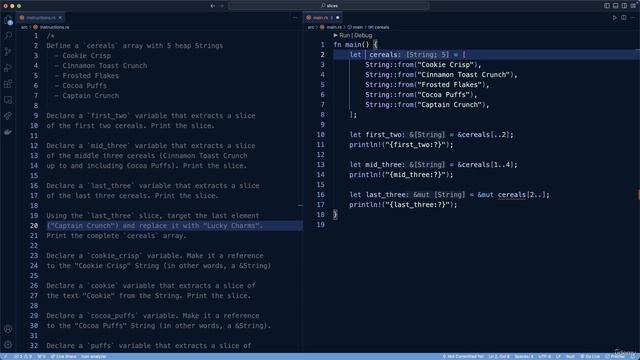Open the Explorer view in activity bar
The width and height of the screenshot is (640, 360).
click(8, 20)
